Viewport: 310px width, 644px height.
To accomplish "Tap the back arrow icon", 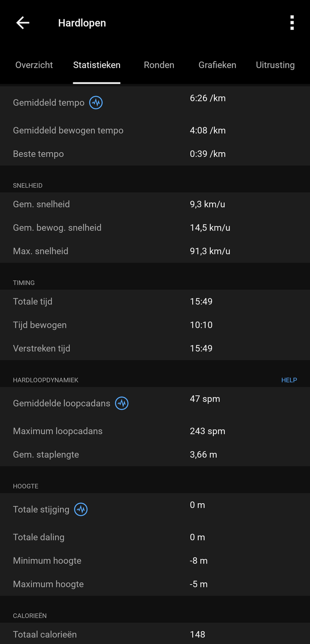I will click(x=23, y=23).
